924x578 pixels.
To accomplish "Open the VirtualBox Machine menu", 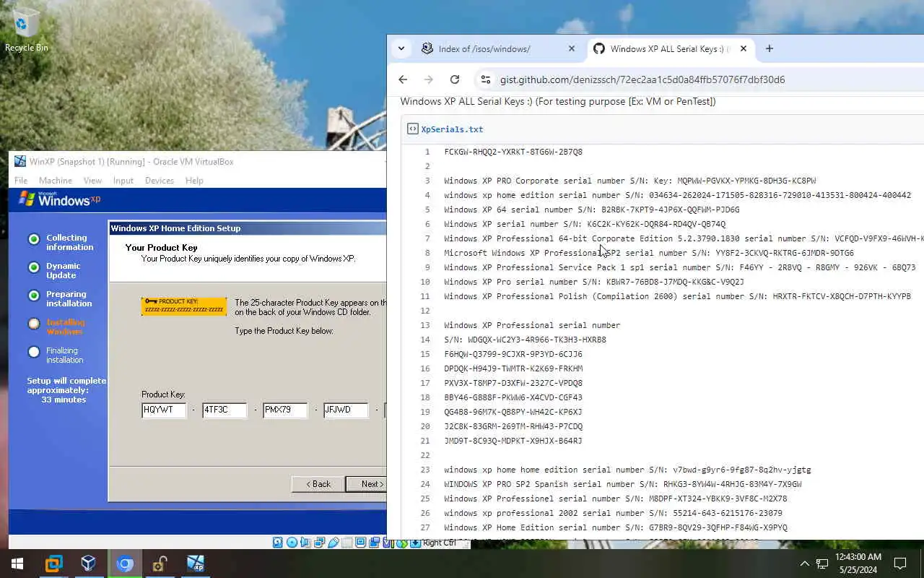I will point(56,181).
